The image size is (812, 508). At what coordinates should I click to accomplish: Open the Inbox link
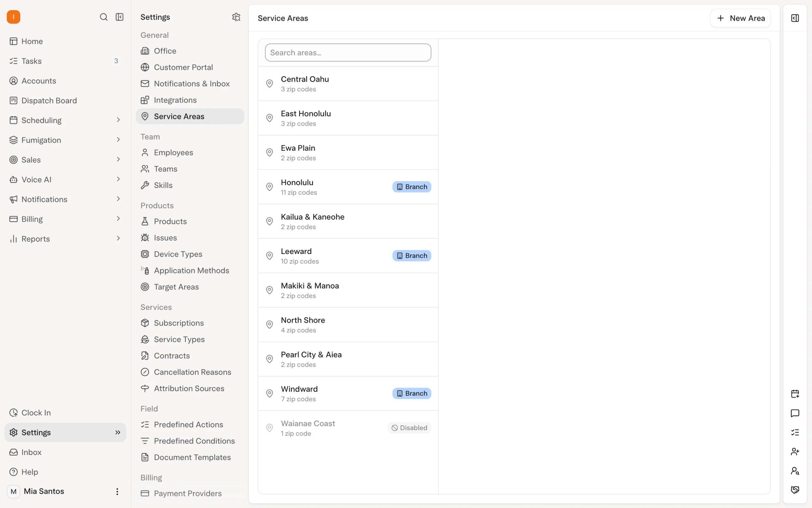[x=65, y=452]
